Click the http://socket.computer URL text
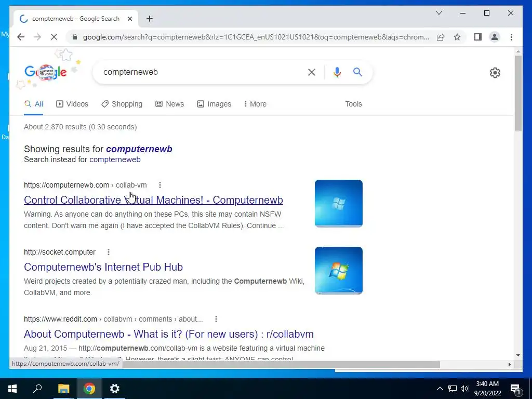This screenshot has height=399, width=532. click(x=60, y=252)
